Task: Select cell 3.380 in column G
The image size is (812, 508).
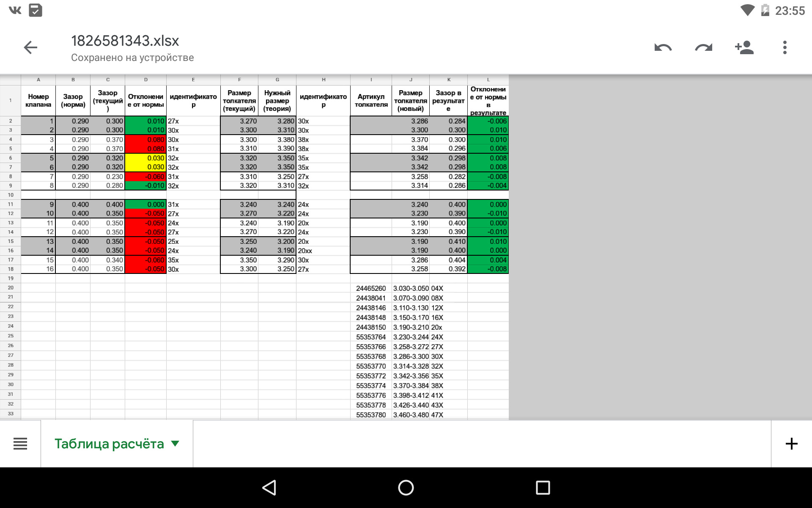Action: (277, 140)
